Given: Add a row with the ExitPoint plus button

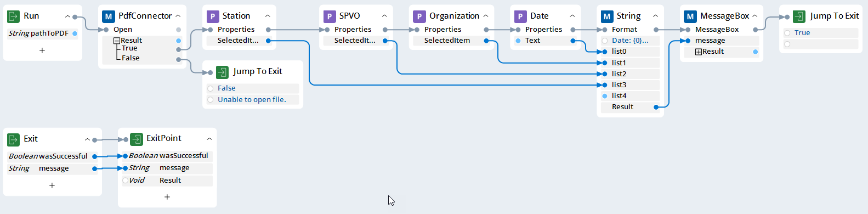Looking at the screenshot, I should 167,197.
